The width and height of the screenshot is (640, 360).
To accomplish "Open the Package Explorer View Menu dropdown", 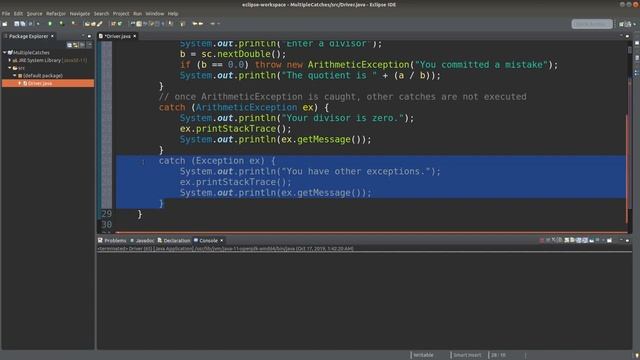I will [x=89, y=44].
